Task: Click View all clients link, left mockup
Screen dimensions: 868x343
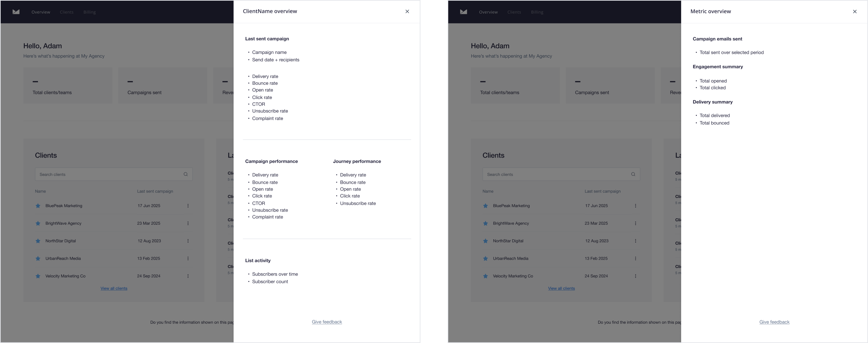Action: tap(114, 288)
